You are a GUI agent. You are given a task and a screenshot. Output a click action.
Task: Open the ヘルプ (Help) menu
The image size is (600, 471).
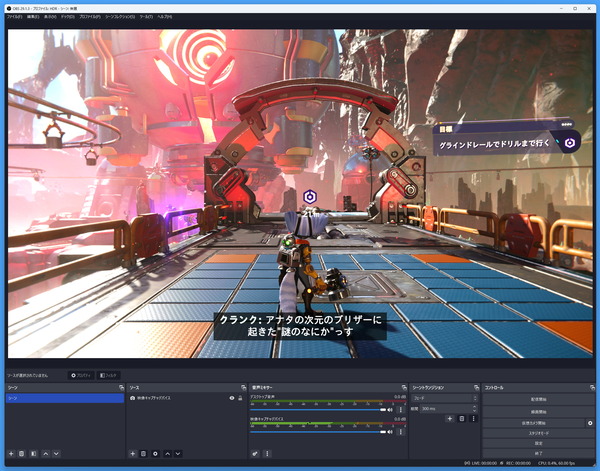click(165, 17)
